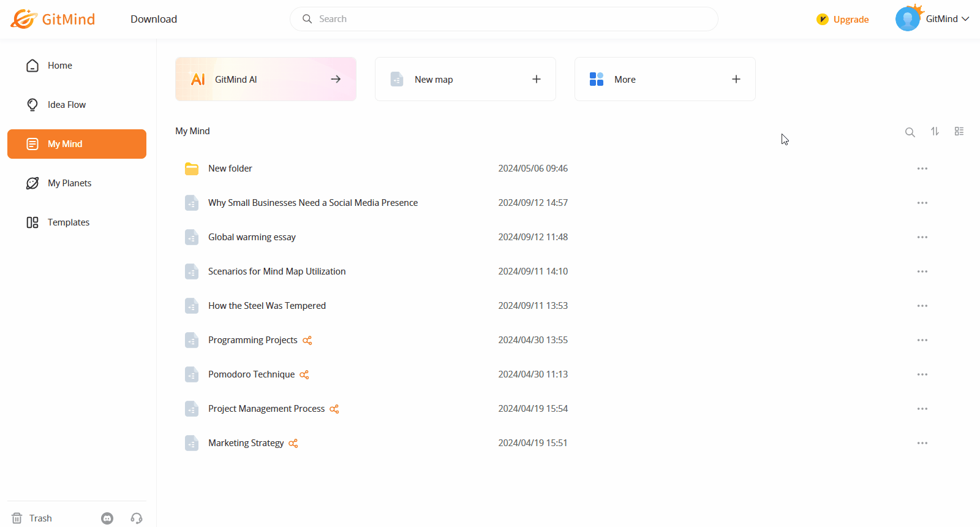Open options menu for Global warming essay

pyautogui.click(x=922, y=237)
